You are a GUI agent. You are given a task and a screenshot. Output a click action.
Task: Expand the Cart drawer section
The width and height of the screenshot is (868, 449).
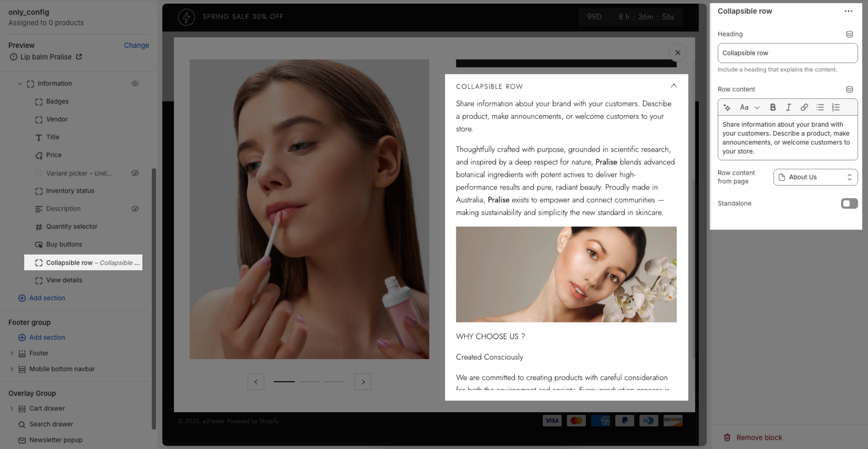click(11, 409)
